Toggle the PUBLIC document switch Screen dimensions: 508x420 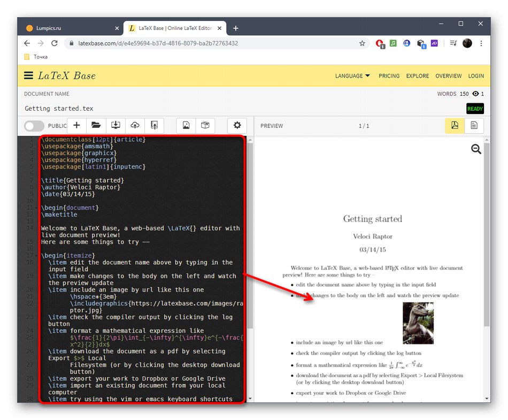[34, 126]
